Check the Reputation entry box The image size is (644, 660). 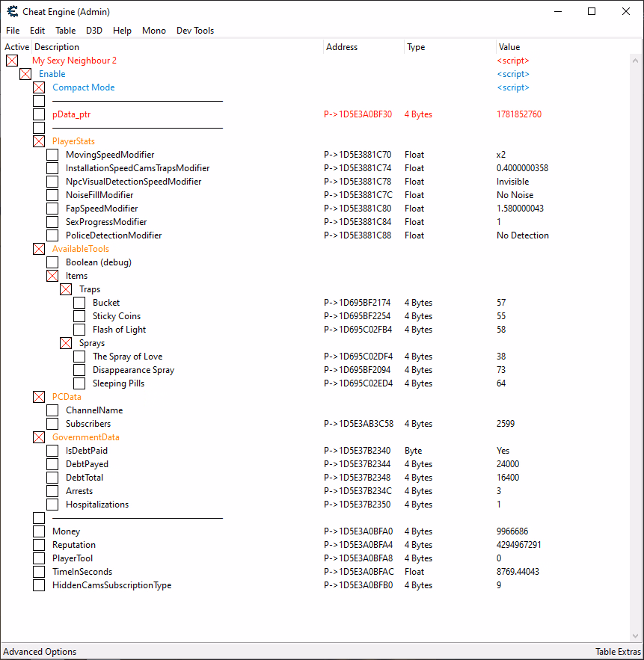pyautogui.click(x=39, y=545)
